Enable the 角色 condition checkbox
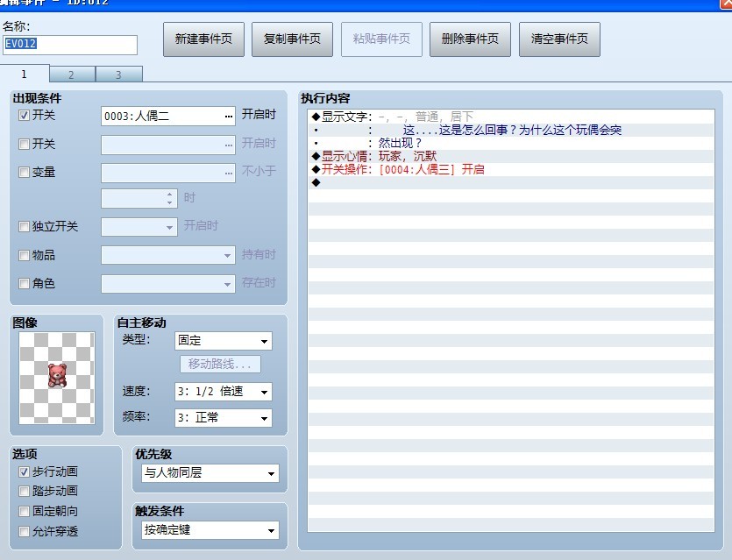This screenshot has width=732, height=560. [24, 283]
